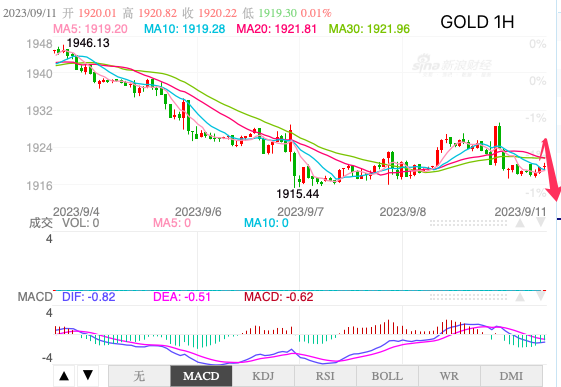Show the BOLL indicator
This screenshot has height=387, width=561.
coord(387,376)
